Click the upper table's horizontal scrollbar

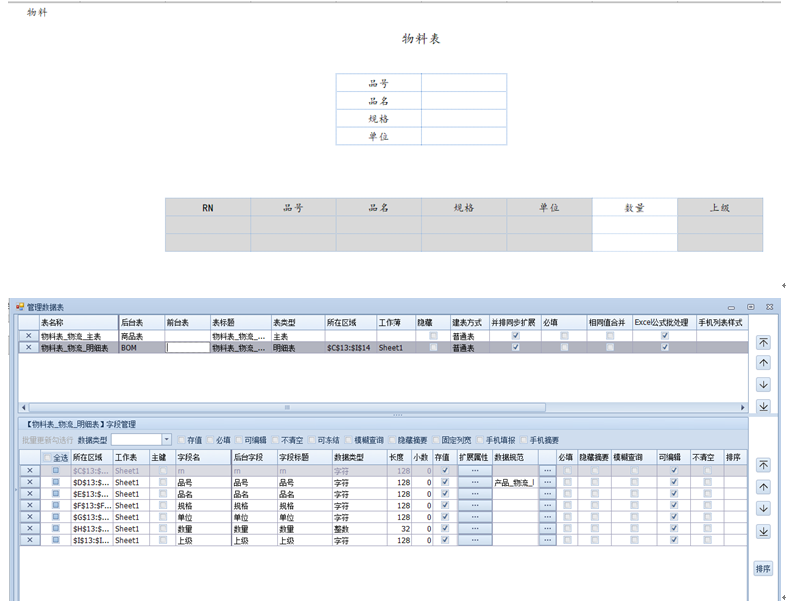286,407
